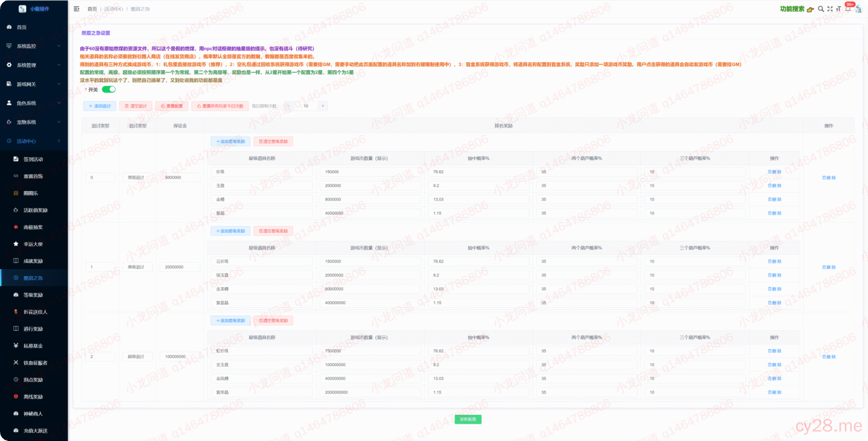Collapse the sidebar using the hamburger icon
Viewport: 868px width, 441px height.
[x=76, y=9]
